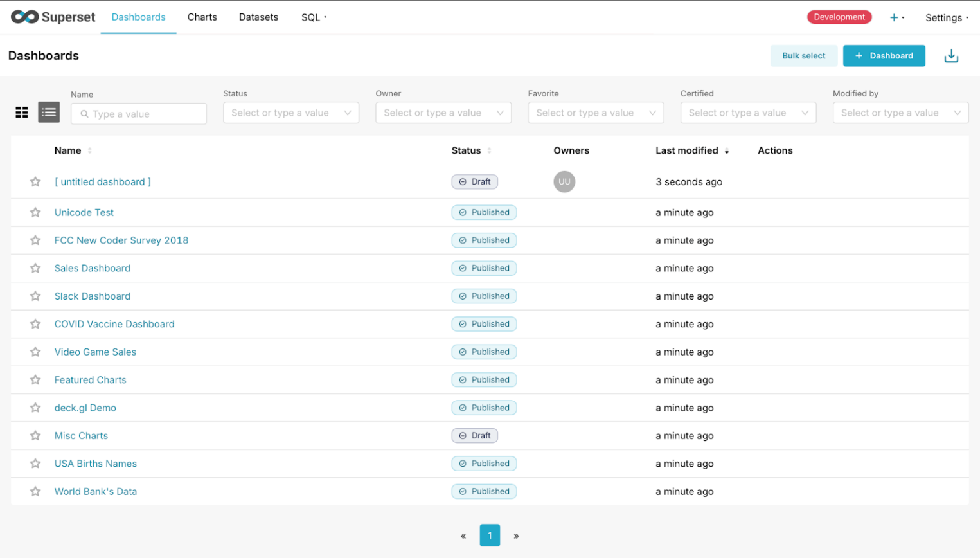Image resolution: width=980 pixels, height=558 pixels.
Task: Click the UU owner avatar
Action: click(x=564, y=182)
